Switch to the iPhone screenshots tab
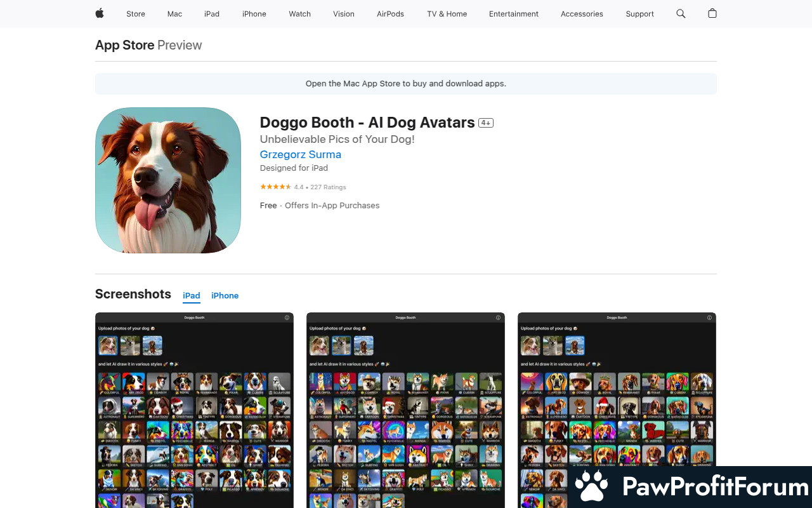 225,296
